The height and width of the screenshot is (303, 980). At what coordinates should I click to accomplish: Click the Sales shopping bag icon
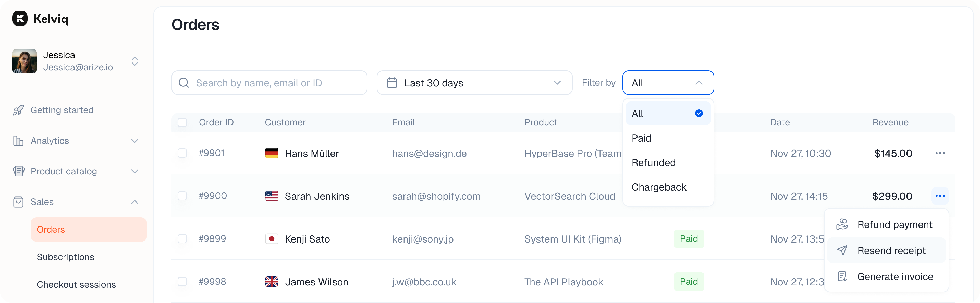[18, 202]
